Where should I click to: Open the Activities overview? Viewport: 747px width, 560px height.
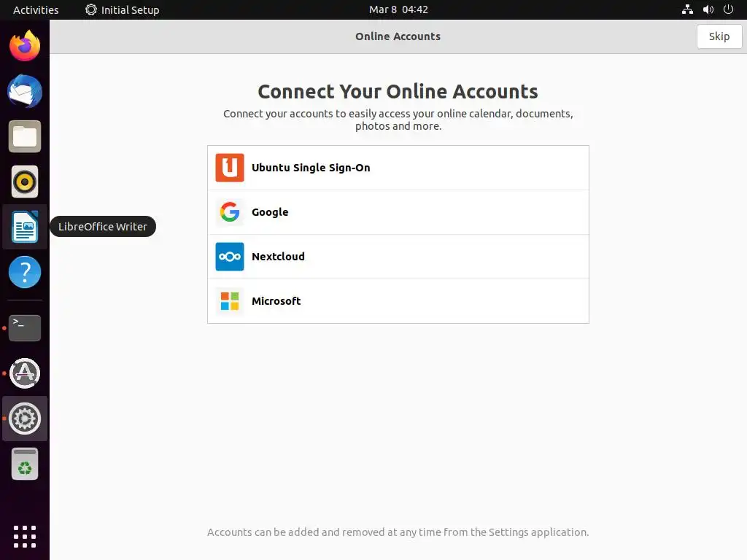[x=36, y=9]
